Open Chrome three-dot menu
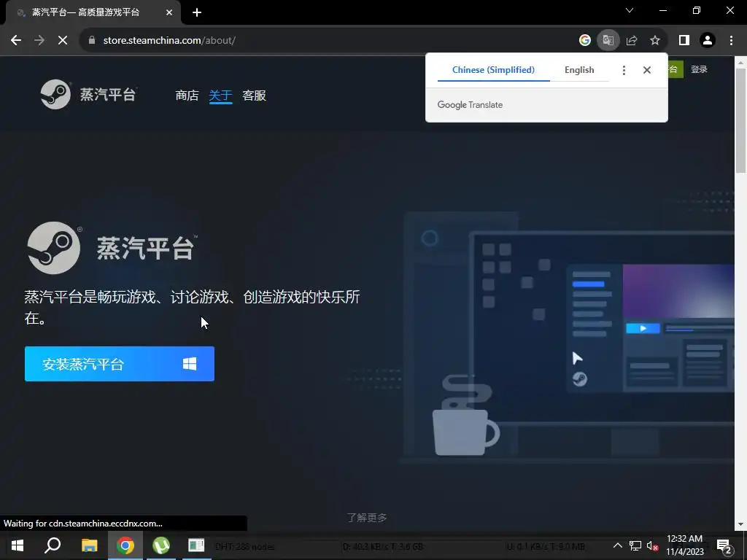747x560 pixels. pos(731,41)
